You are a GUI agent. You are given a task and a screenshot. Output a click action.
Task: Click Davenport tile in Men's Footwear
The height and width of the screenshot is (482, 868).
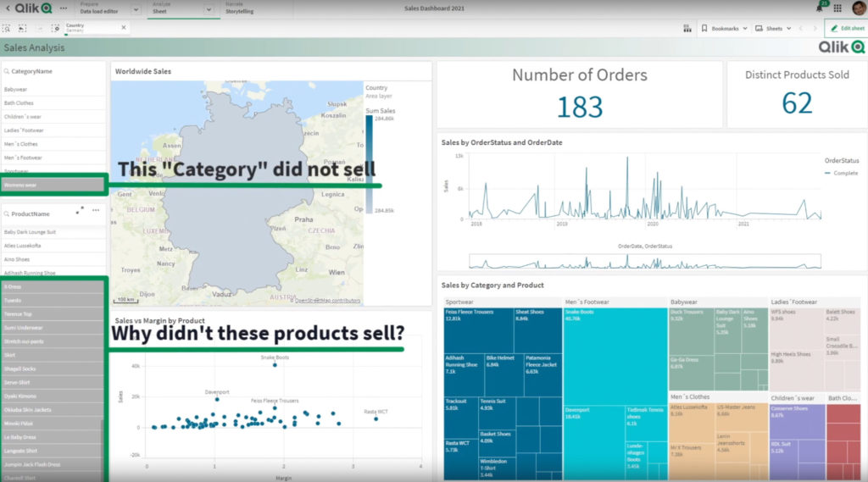tap(594, 443)
